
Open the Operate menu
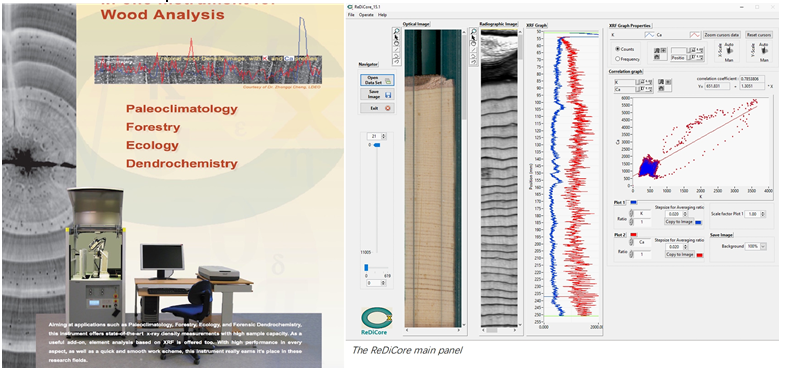366,15
